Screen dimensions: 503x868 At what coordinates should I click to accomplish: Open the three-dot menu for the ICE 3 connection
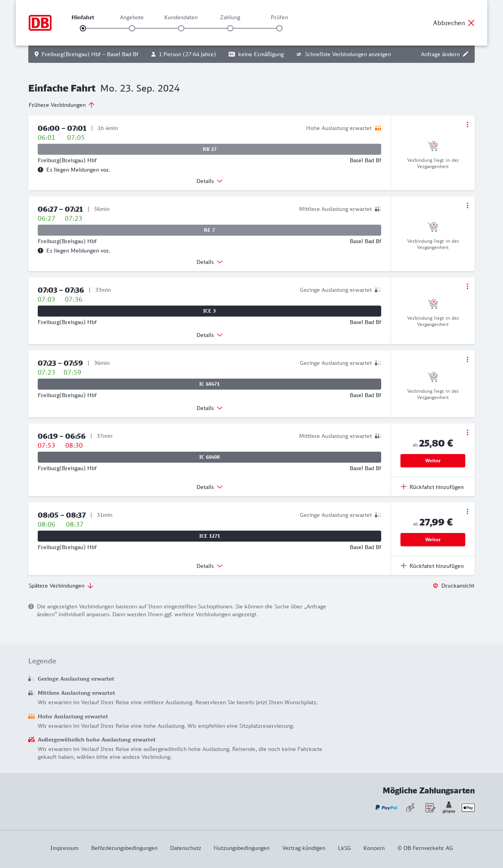(x=467, y=286)
